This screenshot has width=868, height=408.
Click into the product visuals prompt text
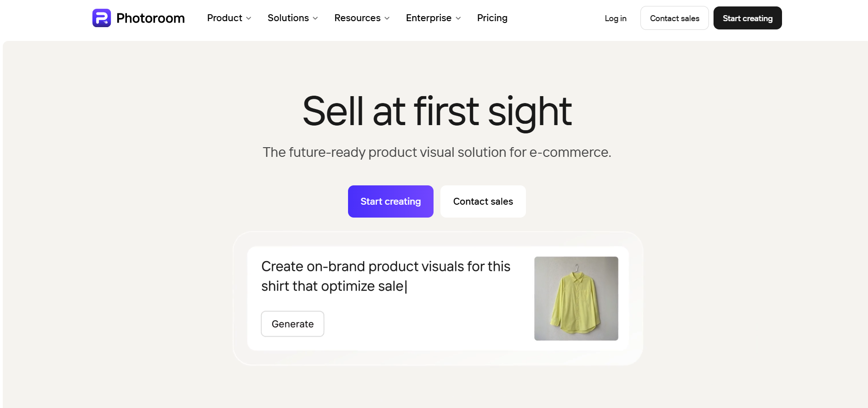pos(386,276)
